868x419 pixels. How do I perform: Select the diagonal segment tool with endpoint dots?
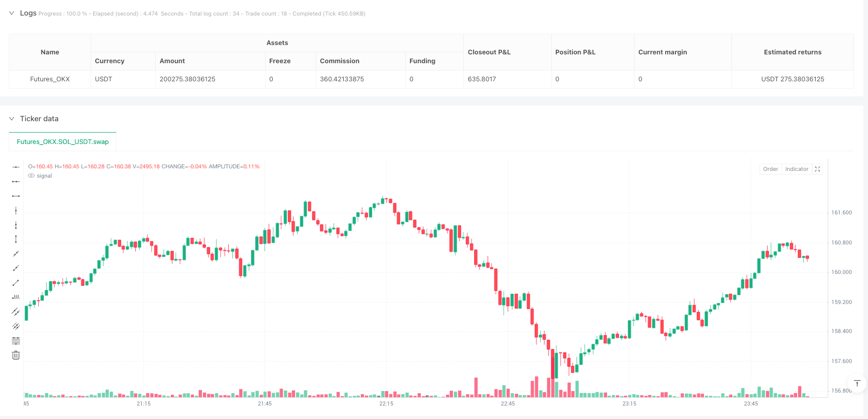click(x=16, y=283)
